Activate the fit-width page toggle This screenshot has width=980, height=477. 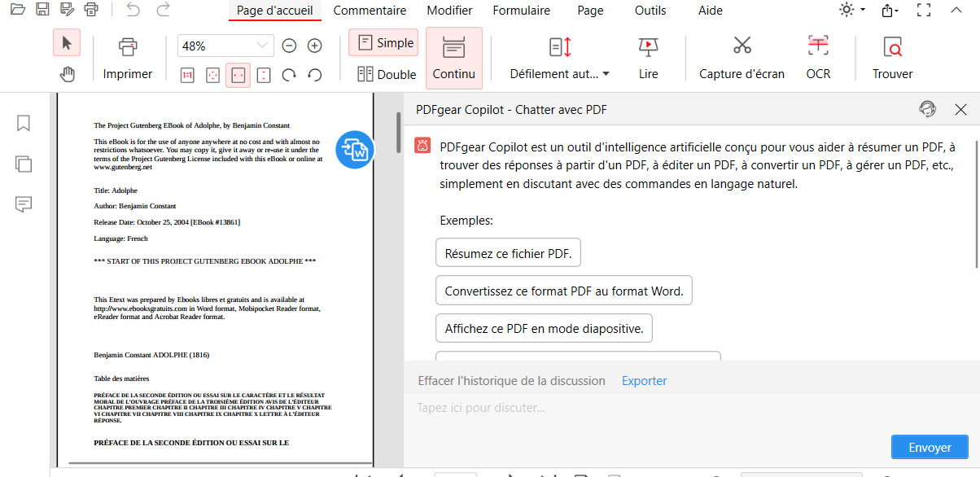tap(238, 74)
